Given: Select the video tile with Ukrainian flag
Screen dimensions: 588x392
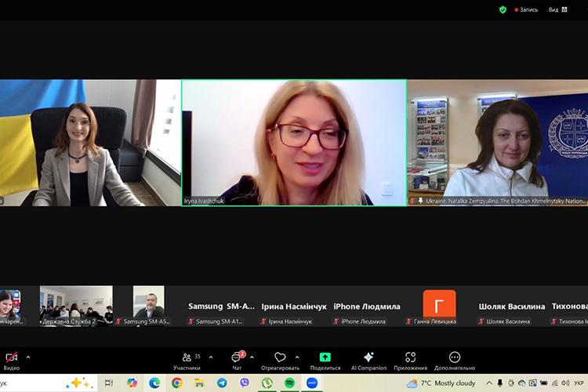Looking at the screenshot, I should click(x=90, y=143).
